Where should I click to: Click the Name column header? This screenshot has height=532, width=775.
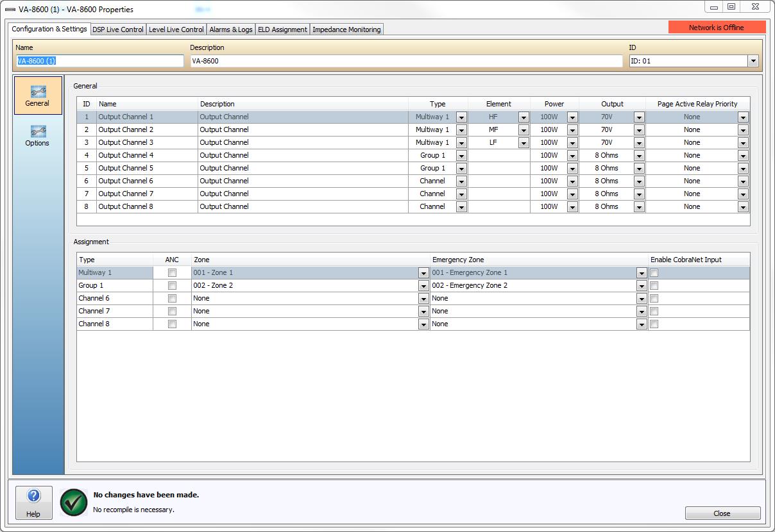coord(147,104)
